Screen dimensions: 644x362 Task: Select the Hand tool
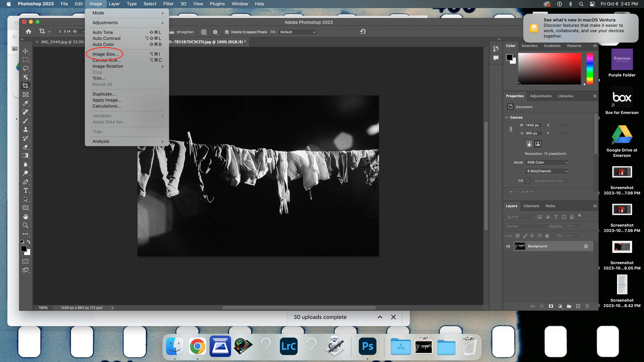pyautogui.click(x=25, y=216)
